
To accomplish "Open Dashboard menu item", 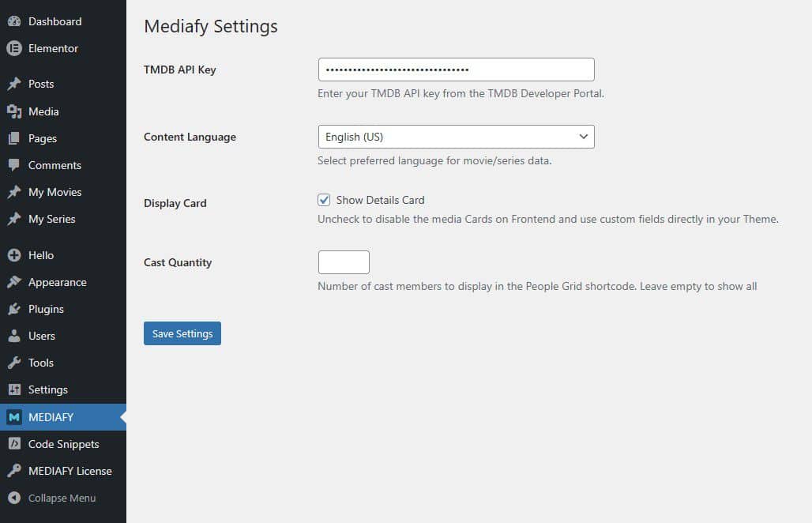I will pos(63,21).
